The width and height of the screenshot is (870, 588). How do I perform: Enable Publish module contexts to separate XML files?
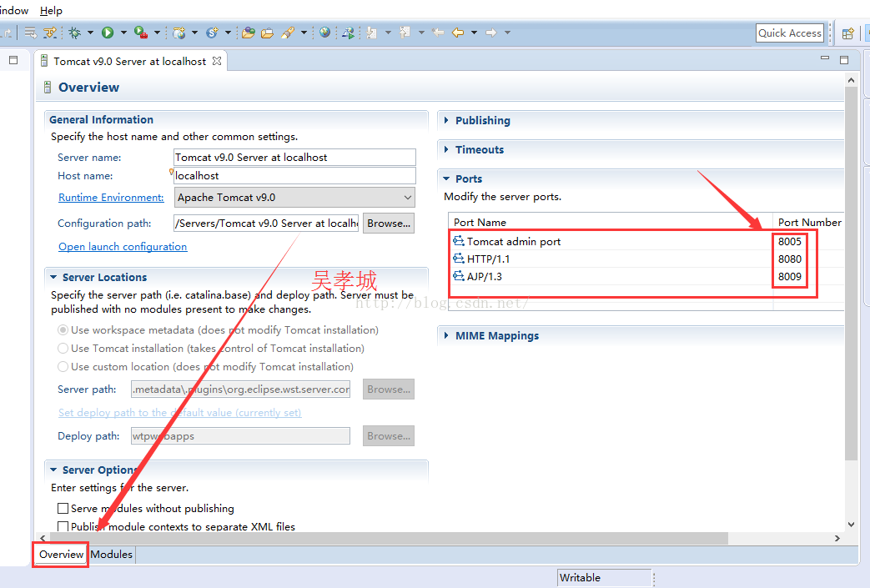point(63,526)
